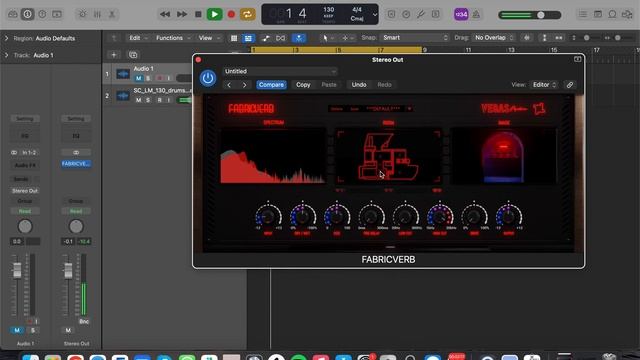
Task: Click the red Record button
Action: coord(231,14)
